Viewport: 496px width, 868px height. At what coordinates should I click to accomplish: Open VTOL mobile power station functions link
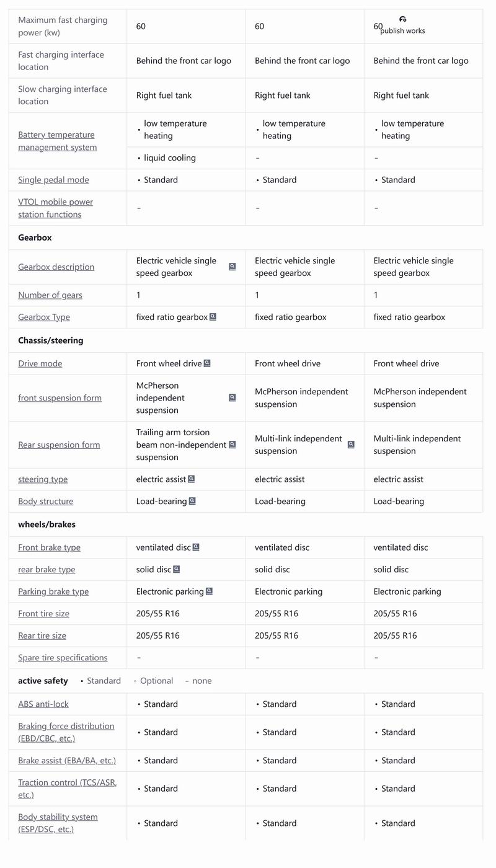coord(55,208)
